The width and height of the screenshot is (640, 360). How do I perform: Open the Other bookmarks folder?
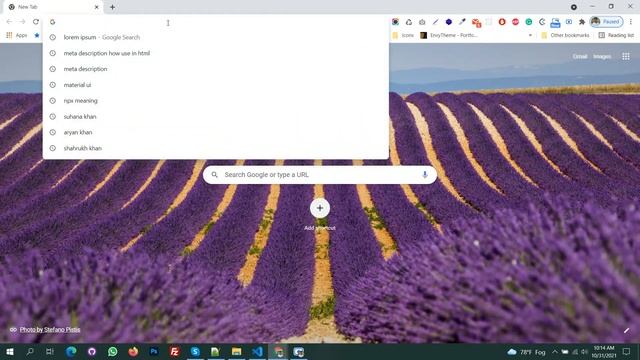(x=565, y=36)
